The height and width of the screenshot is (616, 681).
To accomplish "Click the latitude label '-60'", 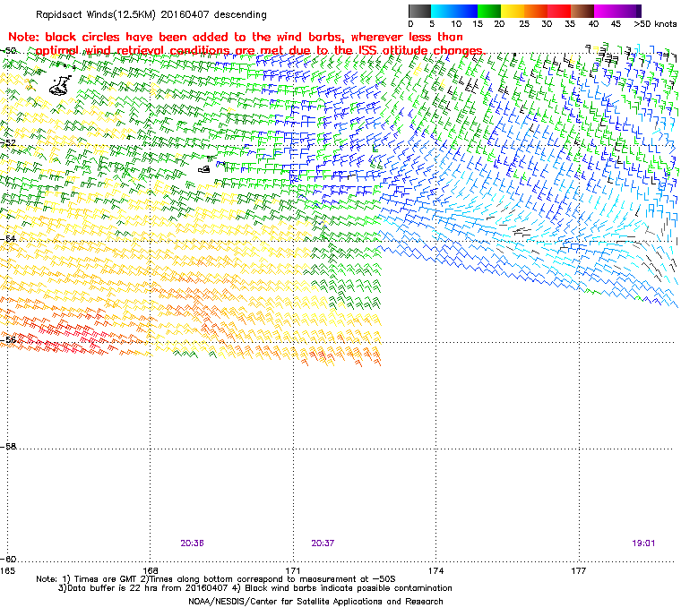I will tap(8, 559).
